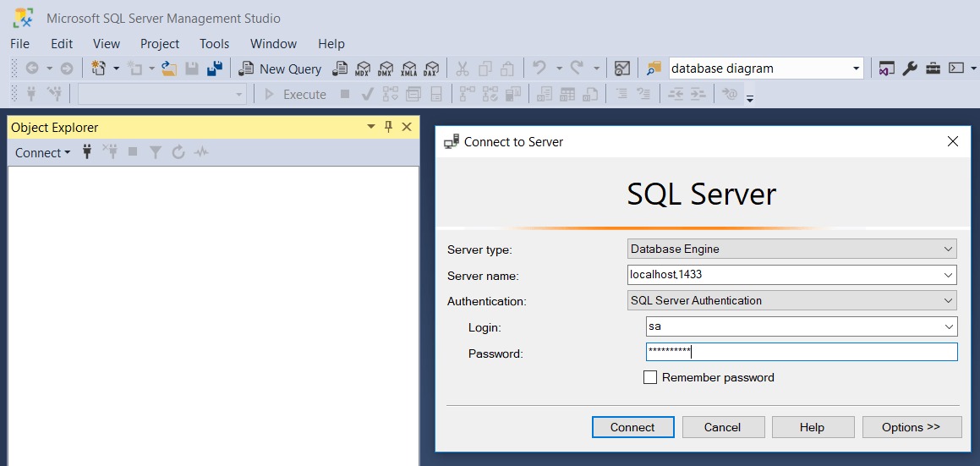
Task: Pin the Object Explorer panel
Action: (x=388, y=127)
